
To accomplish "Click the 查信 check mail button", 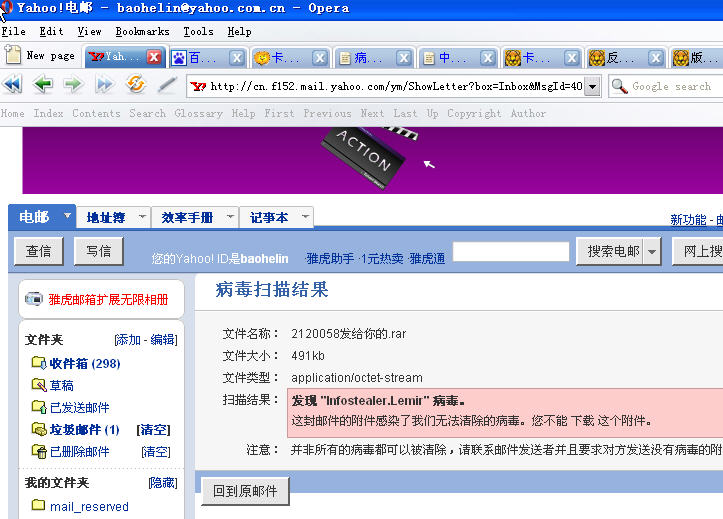I will (39, 251).
